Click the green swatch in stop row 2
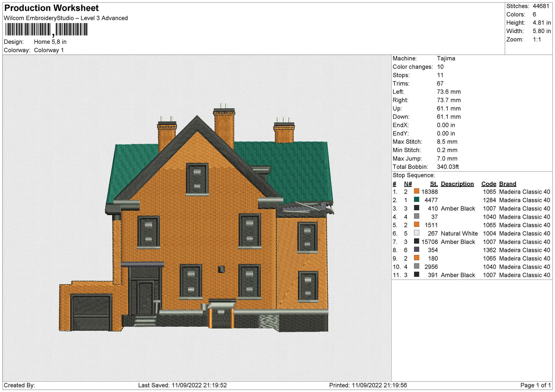555x392 pixels. 416,200
